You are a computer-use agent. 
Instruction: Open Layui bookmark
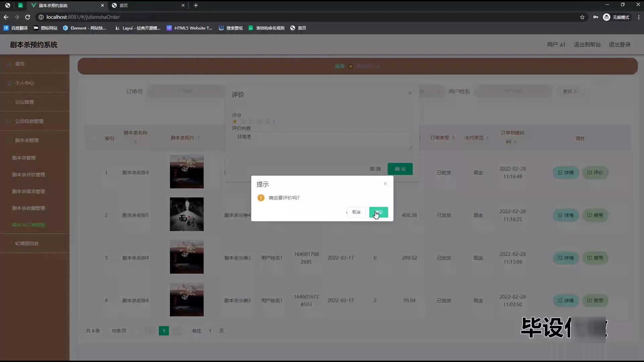[x=138, y=28]
